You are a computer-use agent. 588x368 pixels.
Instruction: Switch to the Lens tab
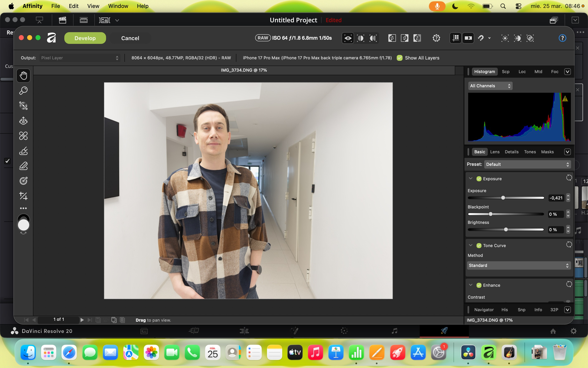(x=495, y=152)
